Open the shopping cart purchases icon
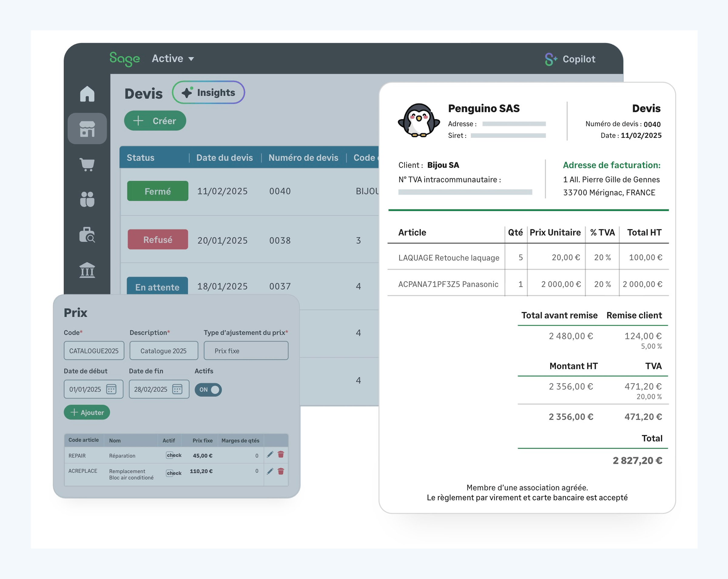This screenshot has height=579, width=728. 87,164
